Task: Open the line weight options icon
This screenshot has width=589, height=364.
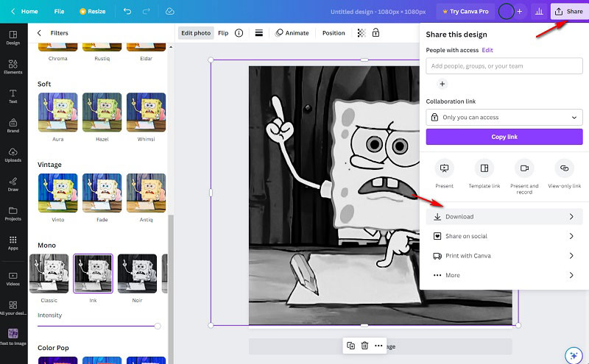Action: [259, 33]
